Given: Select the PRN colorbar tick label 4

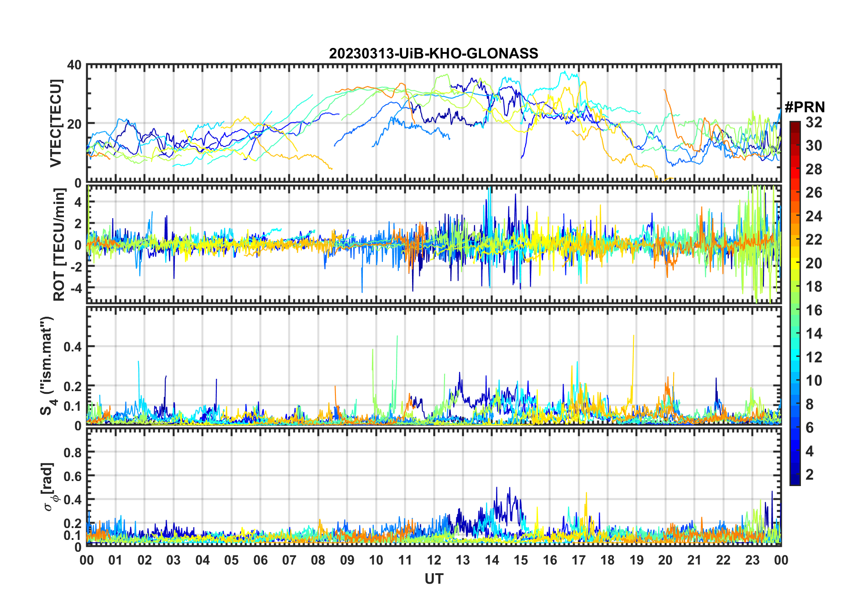Looking at the screenshot, I should (x=810, y=451).
